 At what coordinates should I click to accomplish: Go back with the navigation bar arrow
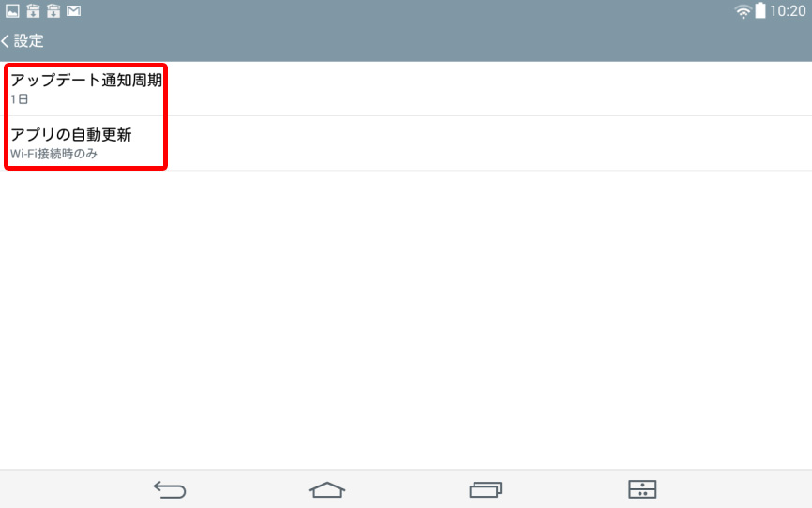pyautogui.click(x=170, y=489)
